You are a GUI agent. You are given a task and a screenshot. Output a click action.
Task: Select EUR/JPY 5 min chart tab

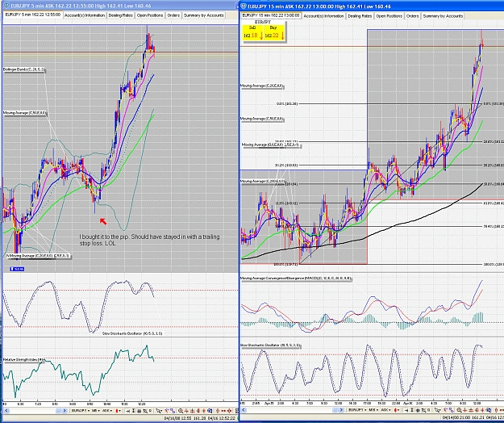[x=33, y=15]
